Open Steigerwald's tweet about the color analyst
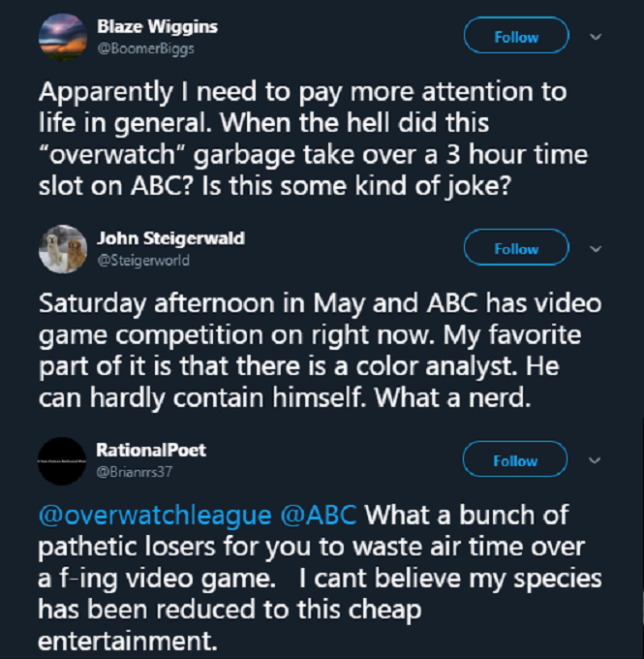 pyautogui.click(x=320, y=351)
